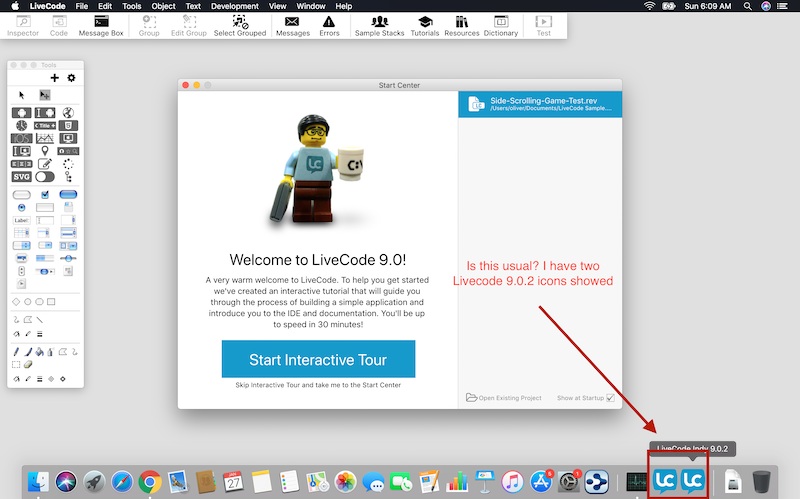Select the plain push button control
The image size is (800, 499).
click(21, 194)
